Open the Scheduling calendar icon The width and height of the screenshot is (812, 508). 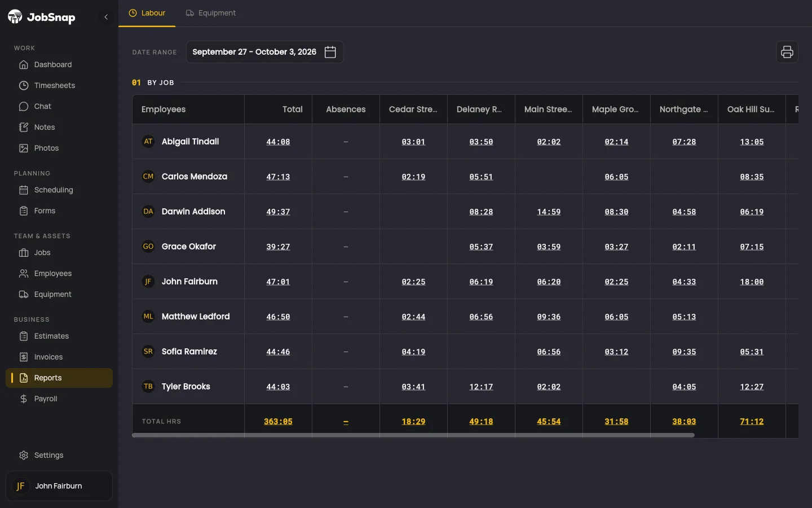(24, 190)
